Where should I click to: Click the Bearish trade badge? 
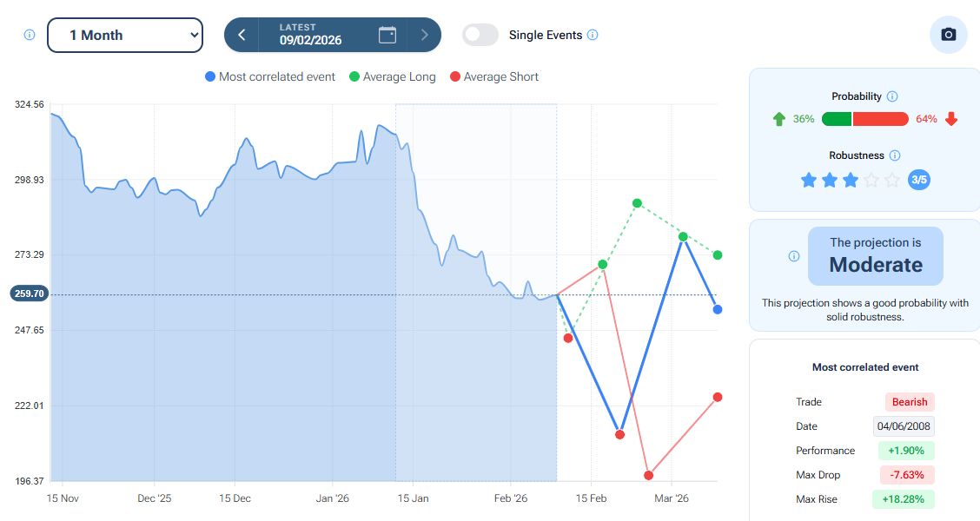pos(910,402)
